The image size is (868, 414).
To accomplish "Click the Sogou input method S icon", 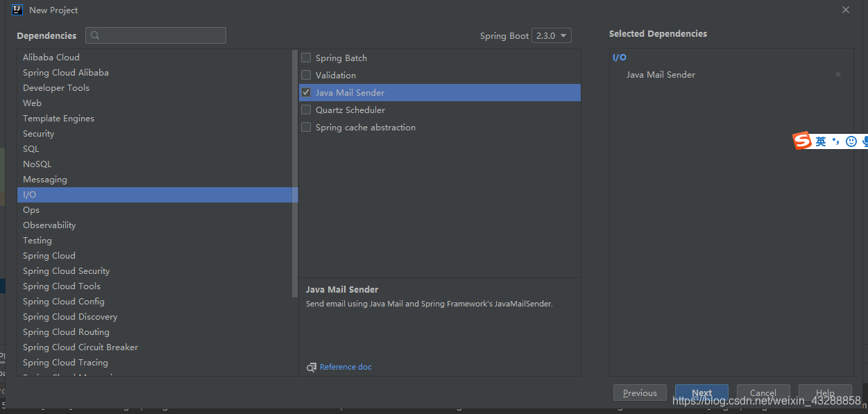I will click(803, 141).
